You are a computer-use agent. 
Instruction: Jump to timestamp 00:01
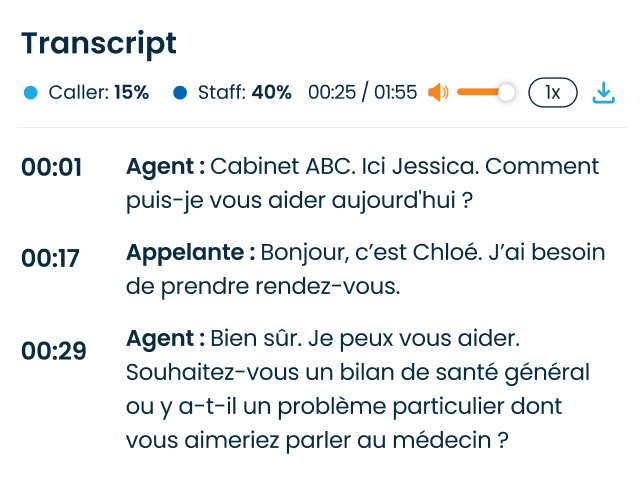click(x=51, y=167)
